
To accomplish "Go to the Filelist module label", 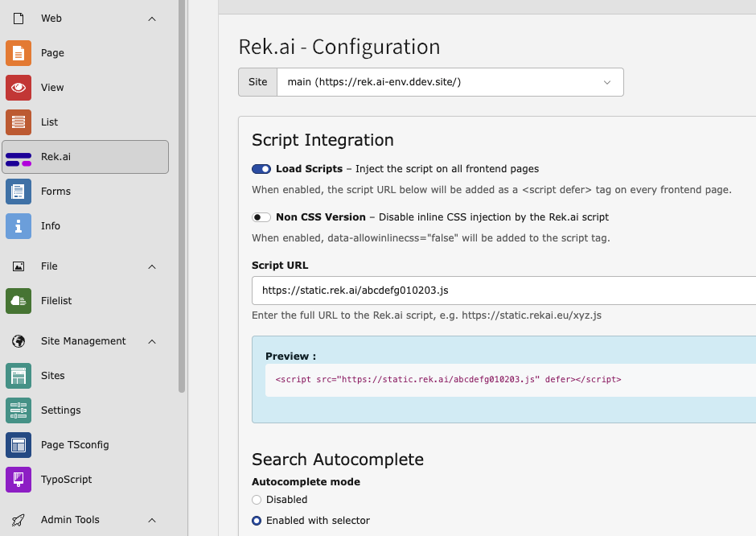I will click(56, 301).
